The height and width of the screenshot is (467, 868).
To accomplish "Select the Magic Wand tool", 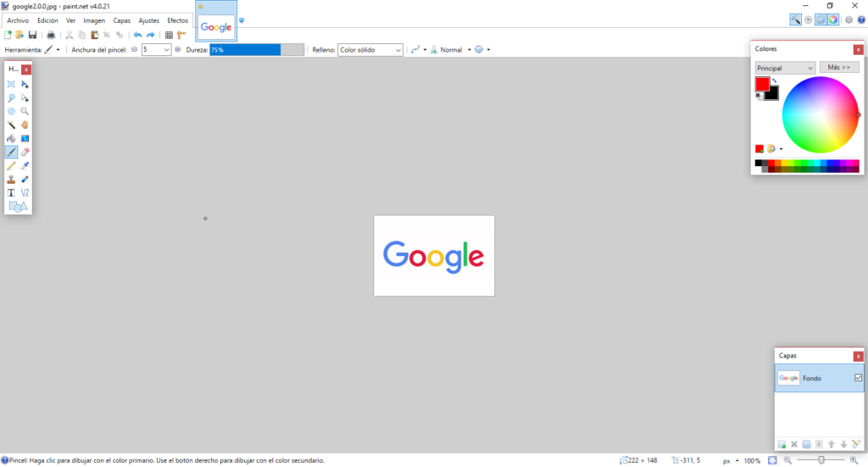I will [x=11, y=125].
